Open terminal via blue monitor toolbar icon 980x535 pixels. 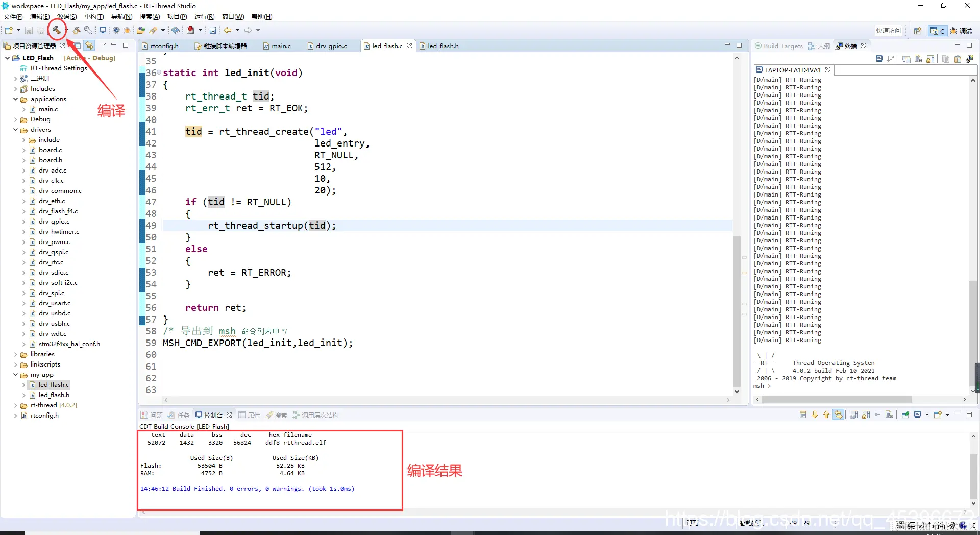pos(103,30)
